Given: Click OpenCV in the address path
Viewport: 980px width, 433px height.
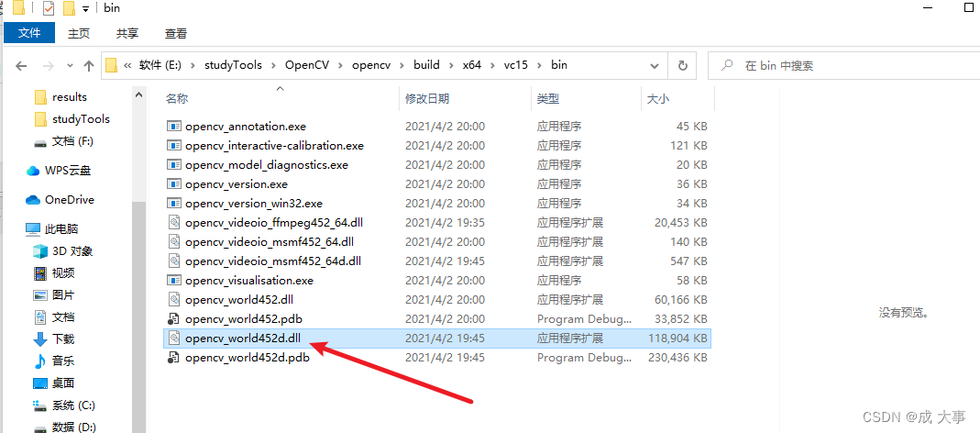Looking at the screenshot, I should point(307,64).
